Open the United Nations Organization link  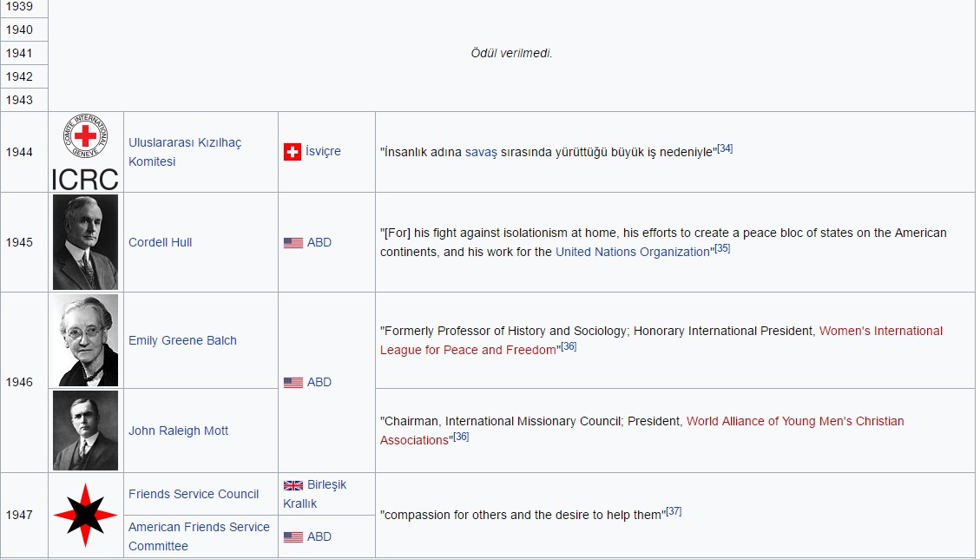coord(633,252)
